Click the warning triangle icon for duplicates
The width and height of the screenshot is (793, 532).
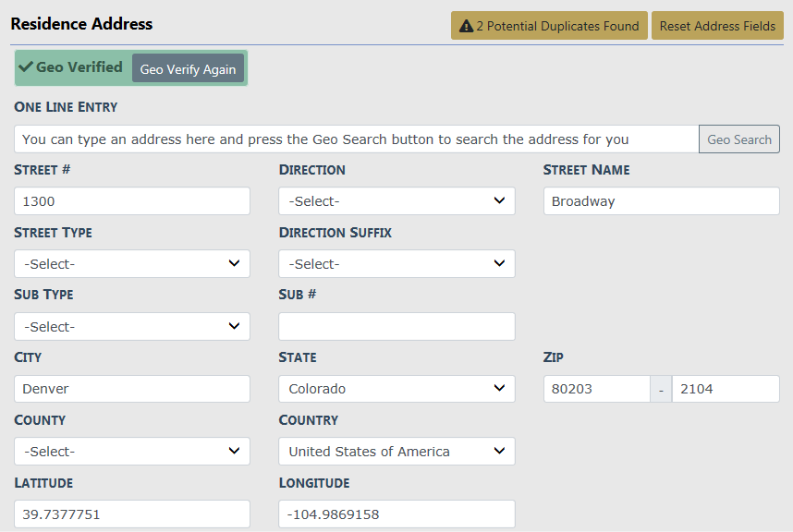click(466, 26)
